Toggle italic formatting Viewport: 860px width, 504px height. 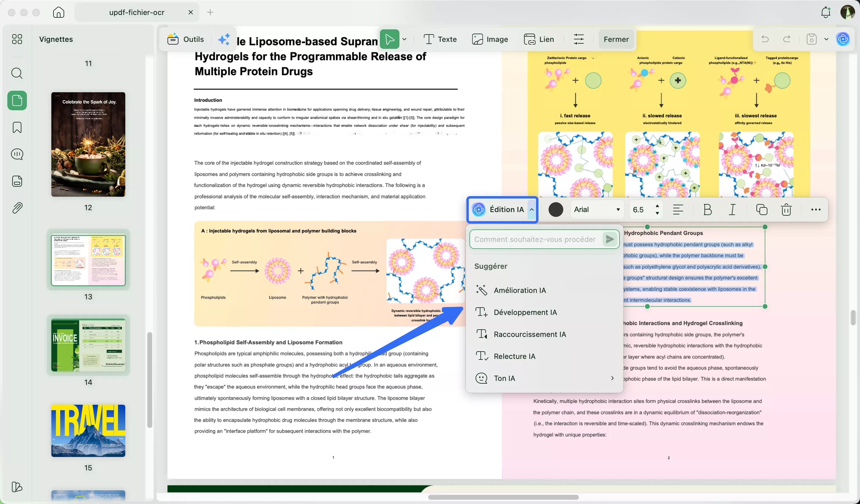(732, 209)
